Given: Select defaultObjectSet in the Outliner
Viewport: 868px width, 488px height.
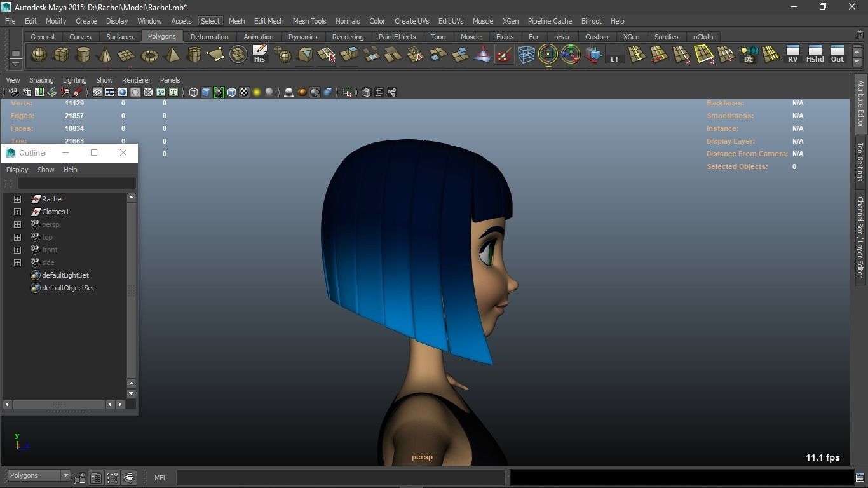Looking at the screenshot, I should point(68,288).
